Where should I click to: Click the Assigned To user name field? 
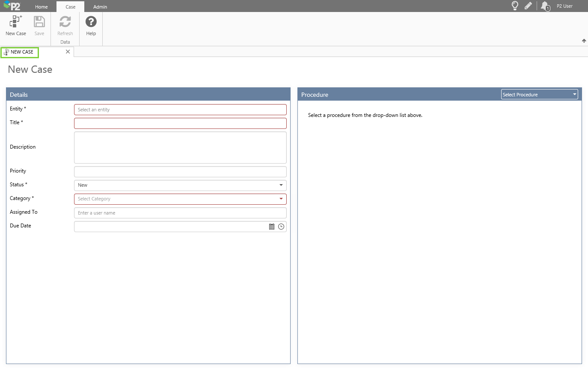180,213
